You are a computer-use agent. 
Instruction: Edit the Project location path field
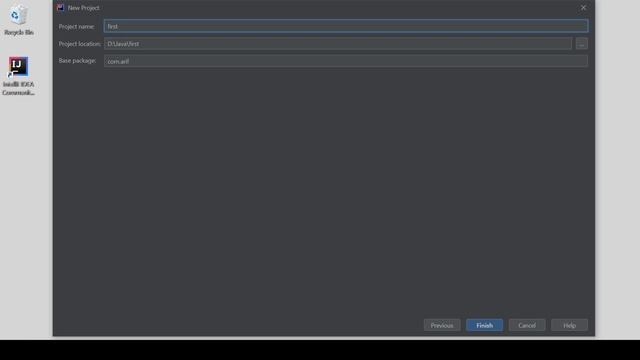pyautogui.click(x=338, y=44)
